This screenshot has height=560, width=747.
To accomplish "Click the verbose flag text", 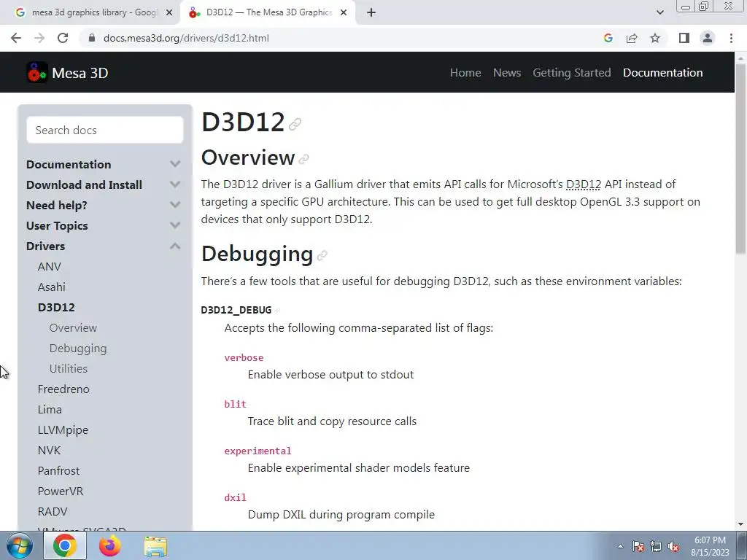I will (x=244, y=357).
